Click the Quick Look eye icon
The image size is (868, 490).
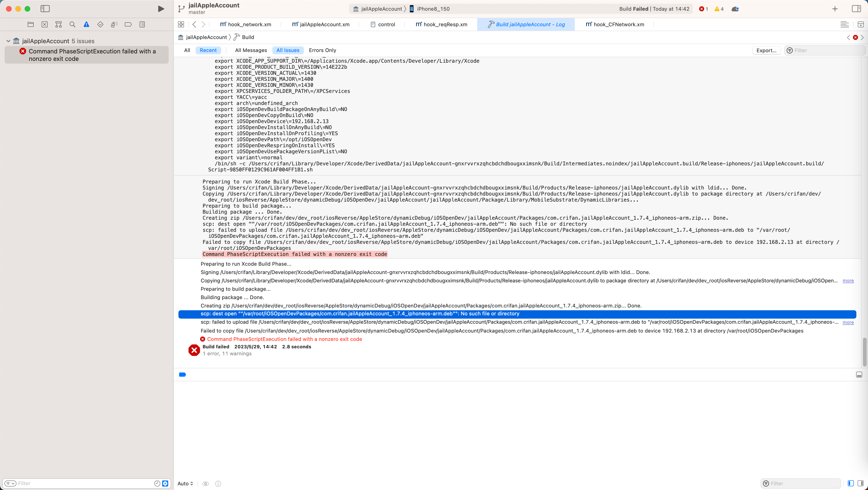tap(206, 483)
